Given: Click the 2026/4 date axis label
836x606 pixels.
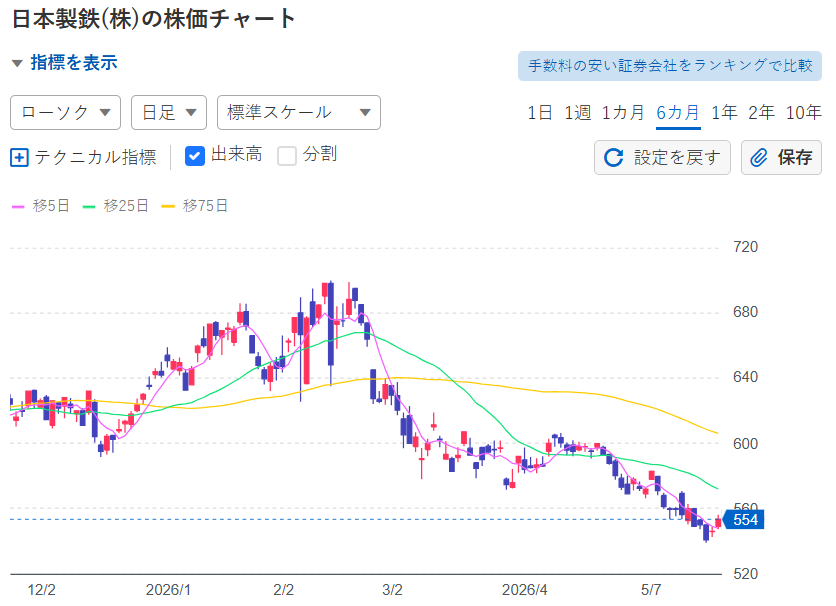Looking at the screenshot, I should (525, 590).
